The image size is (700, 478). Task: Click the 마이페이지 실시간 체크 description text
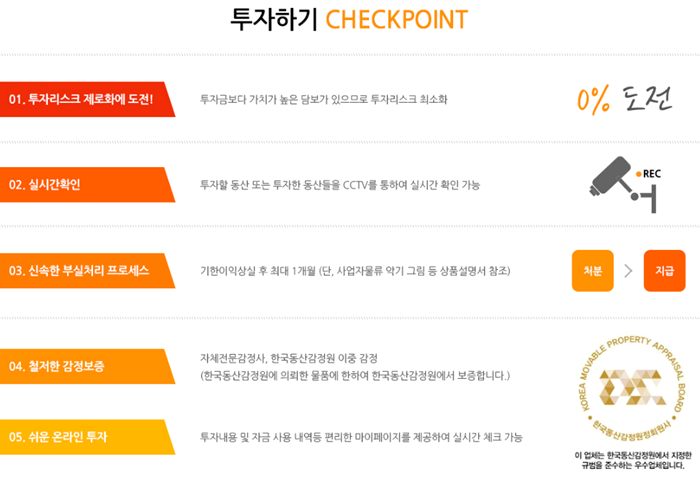point(361,437)
